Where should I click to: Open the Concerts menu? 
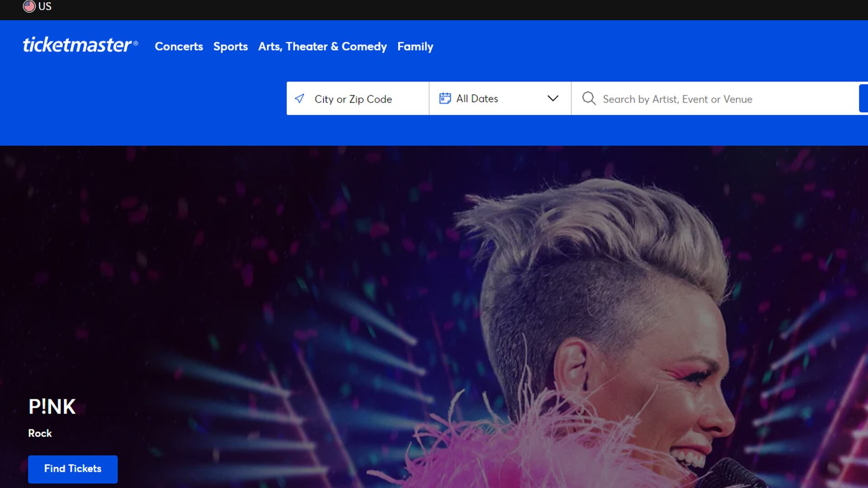tap(179, 47)
